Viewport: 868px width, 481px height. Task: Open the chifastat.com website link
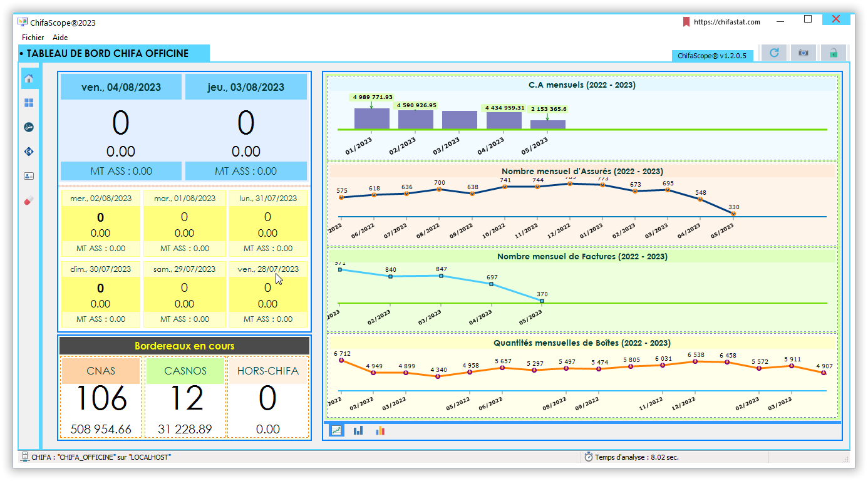pyautogui.click(x=726, y=22)
